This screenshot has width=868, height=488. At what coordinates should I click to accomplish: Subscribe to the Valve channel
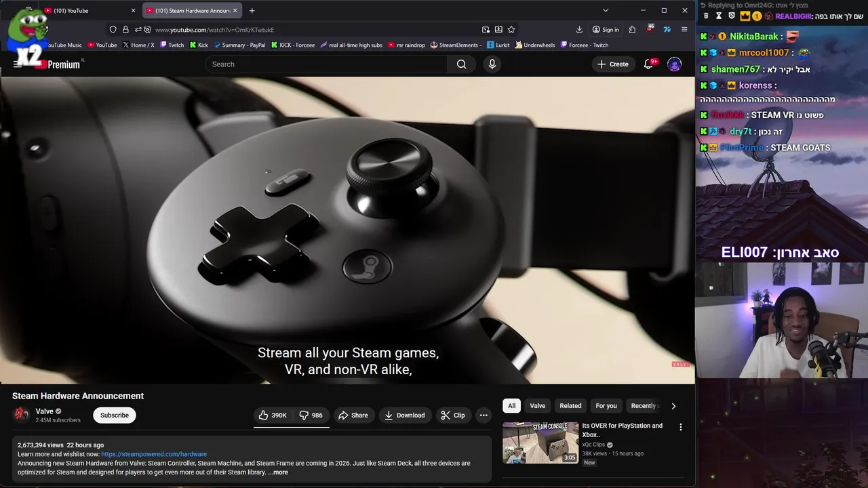[115, 415]
